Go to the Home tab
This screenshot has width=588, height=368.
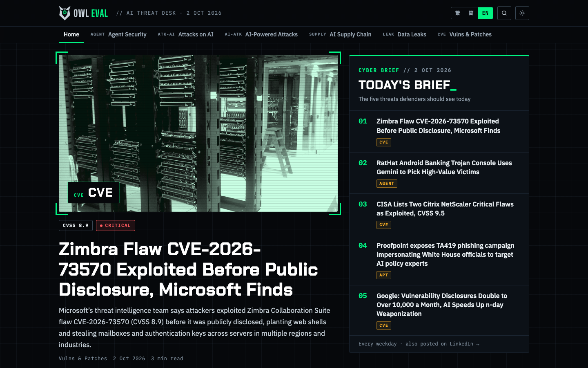[71, 34]
